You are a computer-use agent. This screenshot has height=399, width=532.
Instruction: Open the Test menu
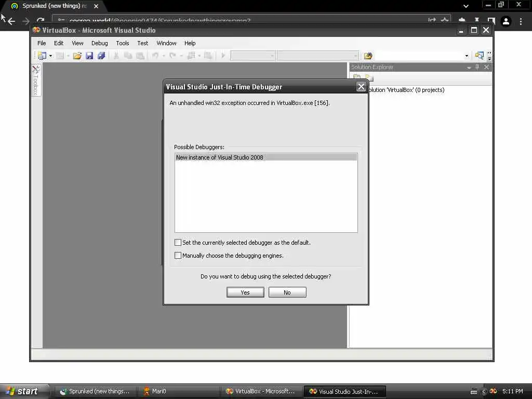click(142, 43)
